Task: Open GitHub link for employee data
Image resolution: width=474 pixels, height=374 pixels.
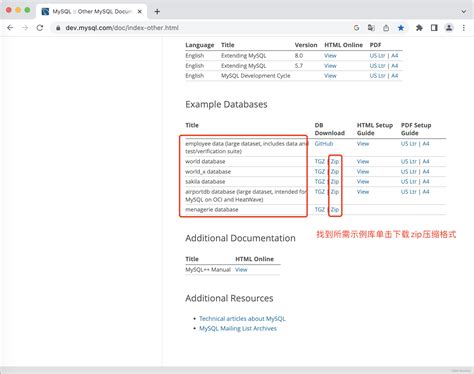Action: (324, 144)
